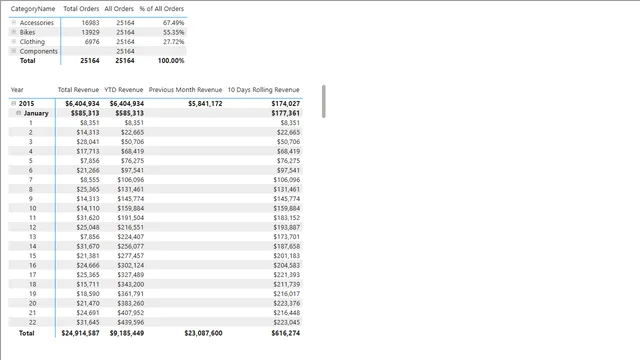
Task: Click the 10 Days Rolling Revenue header
Action: pos(263,90)
